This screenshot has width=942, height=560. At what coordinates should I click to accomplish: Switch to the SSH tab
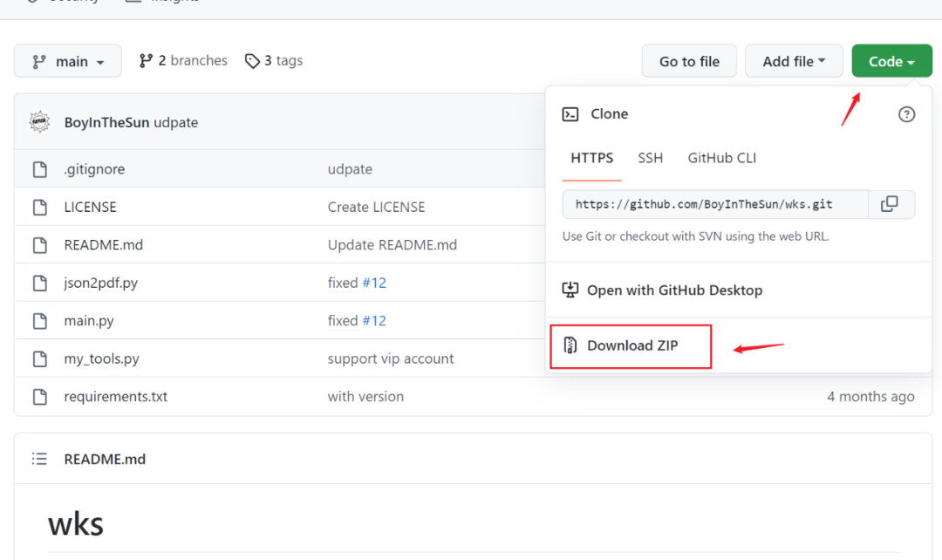650,158
